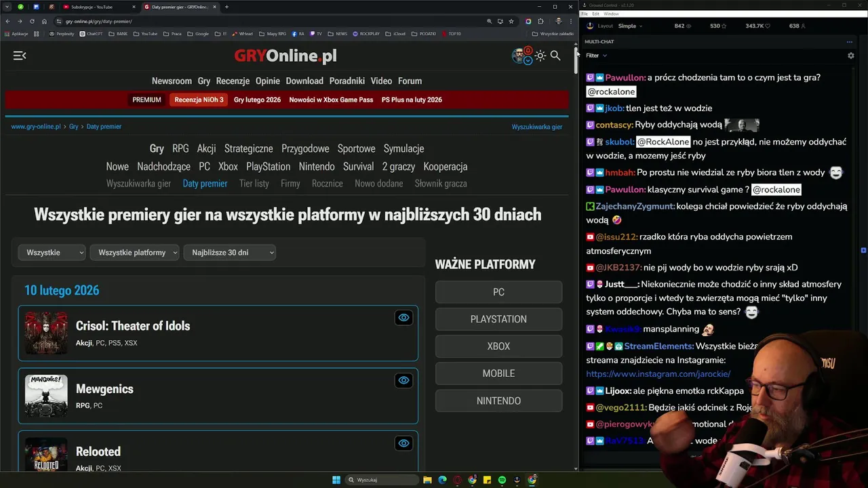Click the 343.7K heart stat
This screenshot has height=488, width=868.
point(759,26)
